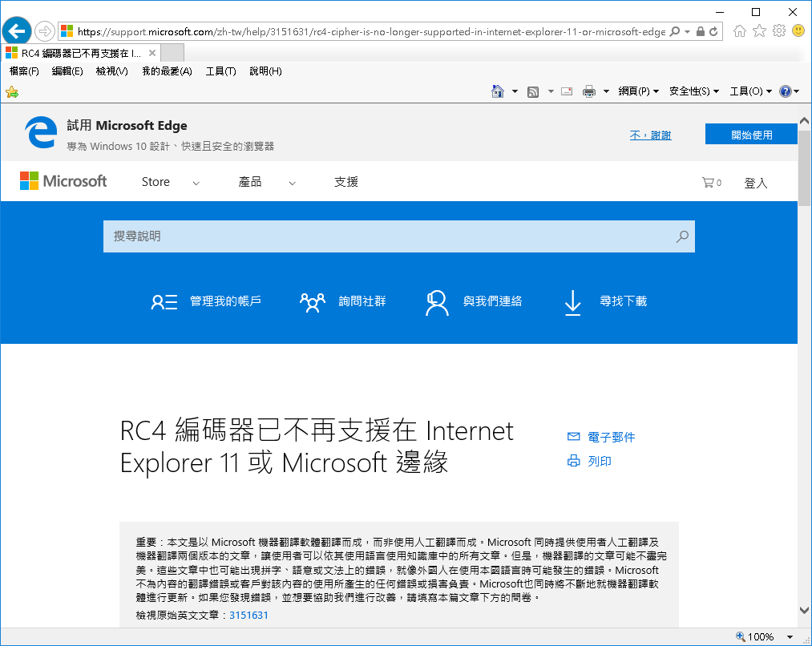Click the address bar search magnifier icon
This screenshot has height=646, width=812.
click(x=675, y=31)
